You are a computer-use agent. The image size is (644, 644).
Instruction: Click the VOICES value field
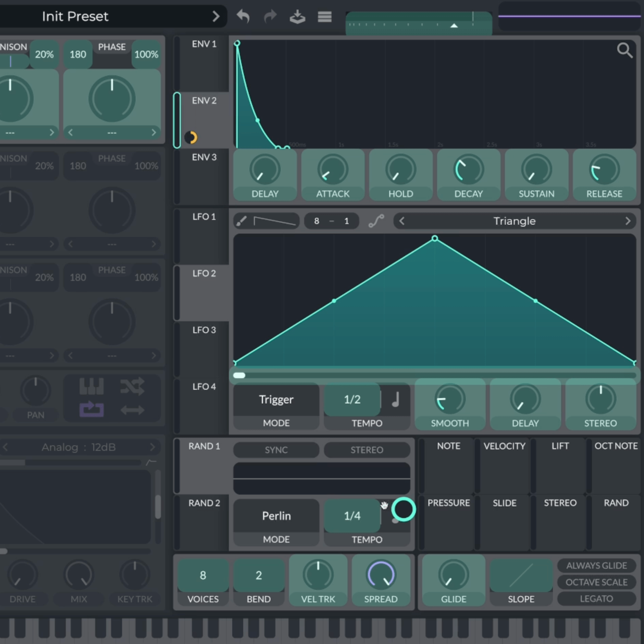coord(203,575)
